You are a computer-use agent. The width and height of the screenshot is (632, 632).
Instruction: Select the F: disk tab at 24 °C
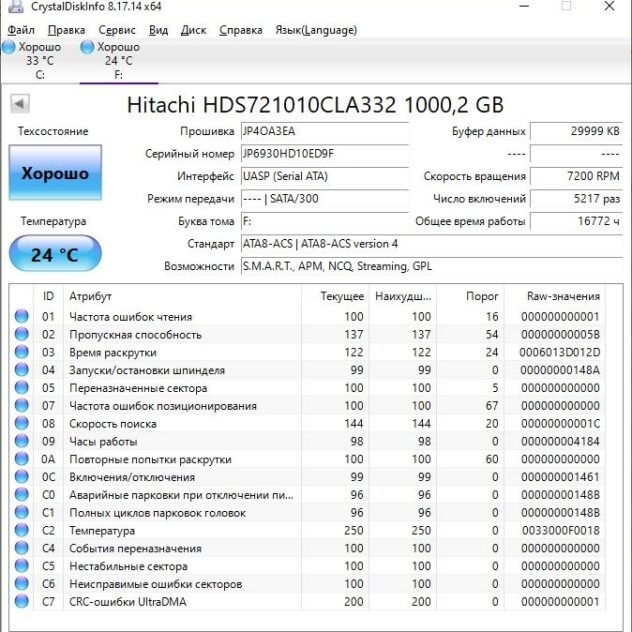coord(118,60)
